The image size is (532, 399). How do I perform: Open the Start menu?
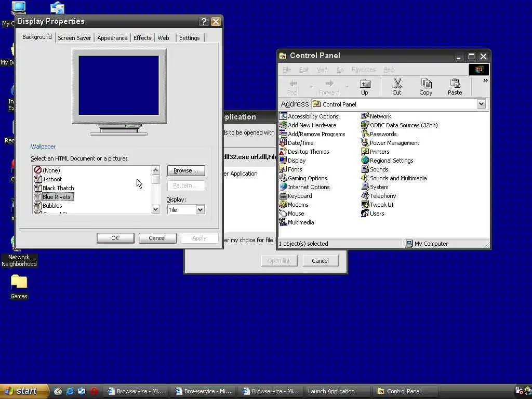(24, 391)
